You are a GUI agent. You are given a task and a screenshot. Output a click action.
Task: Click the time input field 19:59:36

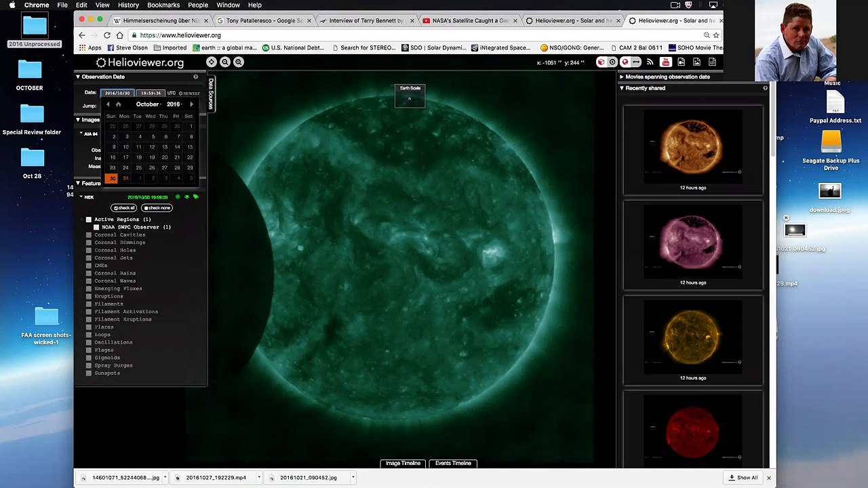pos(151,93)
